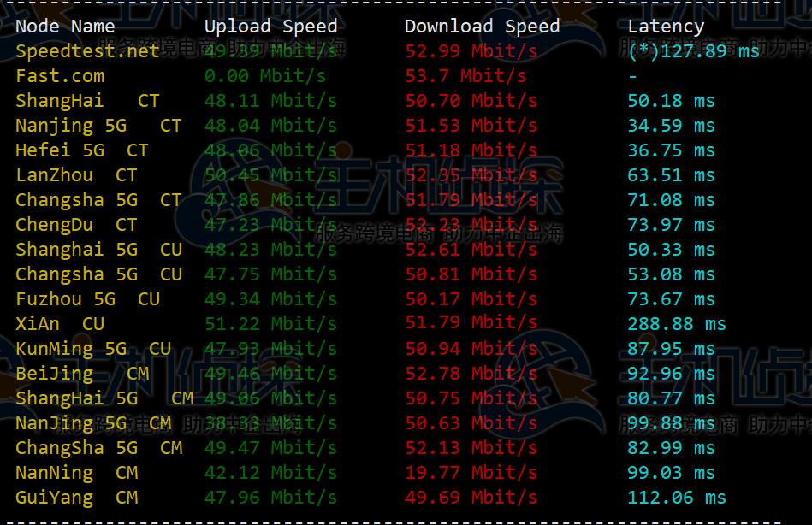812x525 pixels.
Task: Click Fuzhou 5G CU upload 49.34 Mbit/s
Action: (x=271, y=299)
